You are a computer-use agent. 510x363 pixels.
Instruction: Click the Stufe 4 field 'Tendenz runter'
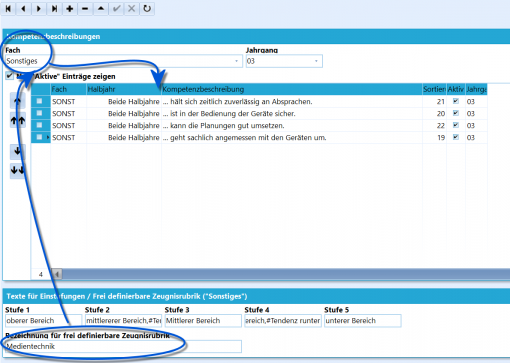click(x=283, y=321)
